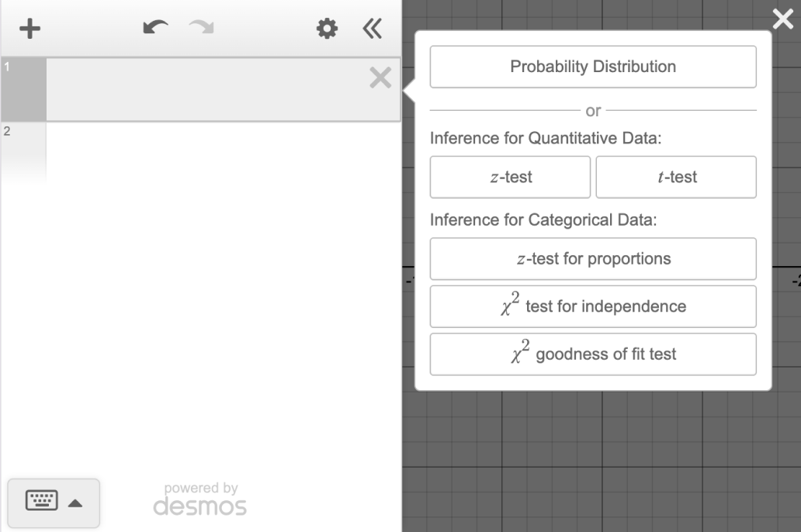Select chi-square goodness of fit test
The width and height of the screenshot is (801, 532).
(x=593, y=354)
